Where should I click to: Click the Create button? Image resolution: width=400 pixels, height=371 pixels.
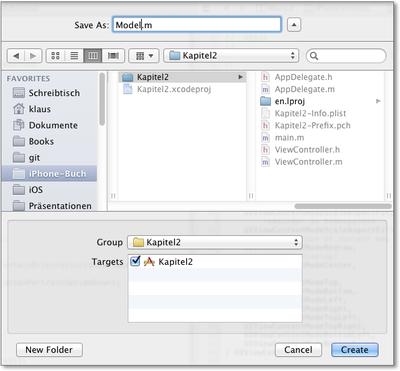355,350
